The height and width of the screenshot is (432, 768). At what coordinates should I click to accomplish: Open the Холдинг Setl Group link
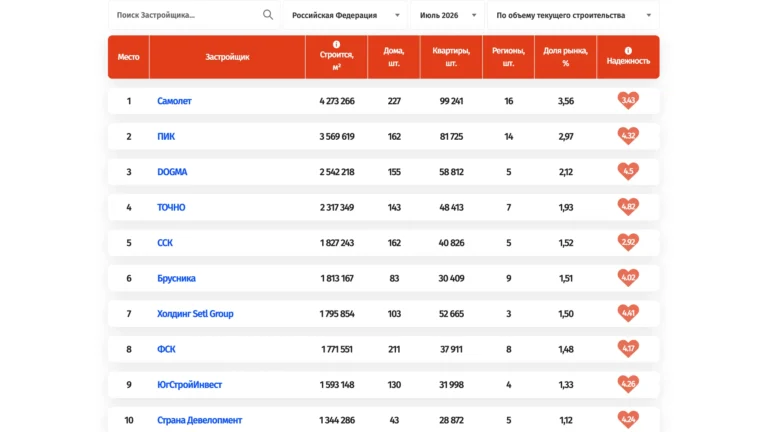pos(195,313)
